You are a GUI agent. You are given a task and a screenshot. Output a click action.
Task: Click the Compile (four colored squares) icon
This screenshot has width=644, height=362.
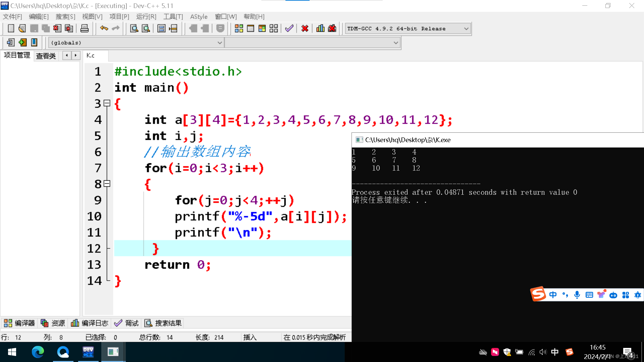click(x=239, y=28)
